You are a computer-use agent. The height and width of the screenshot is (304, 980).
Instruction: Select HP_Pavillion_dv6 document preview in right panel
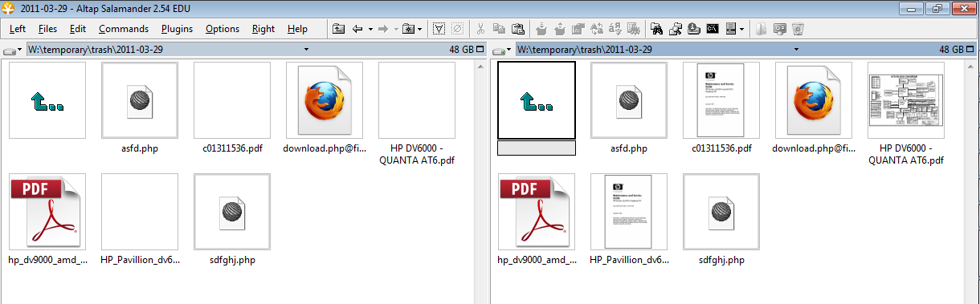[x=629, y=212]
